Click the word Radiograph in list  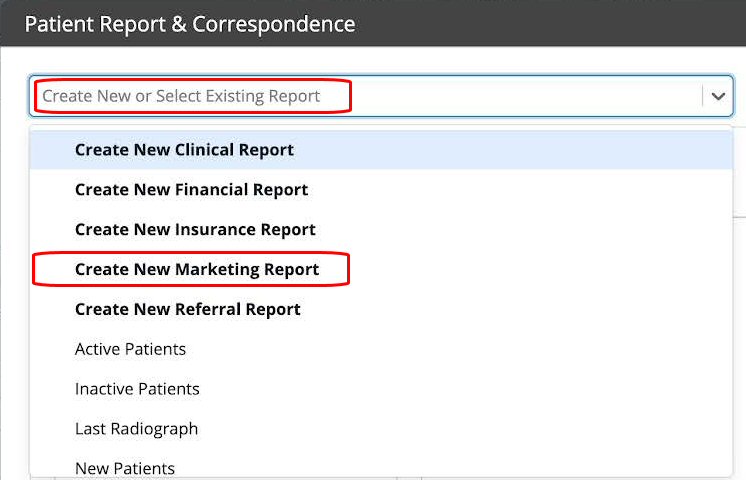pyautogui.click(x=154, y=429)
